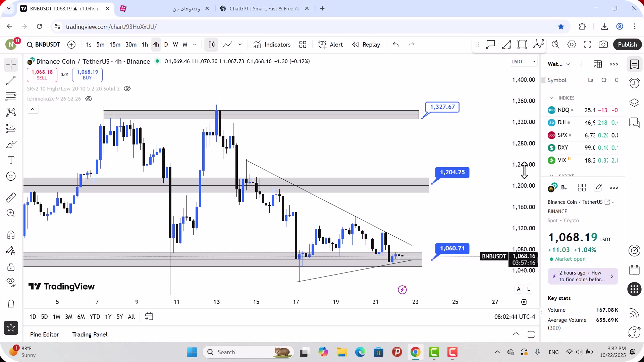Edit symbol notes with pencil icon
This screenshot has width=644, height=362.
pyautogui.click(x=598, y=188)
